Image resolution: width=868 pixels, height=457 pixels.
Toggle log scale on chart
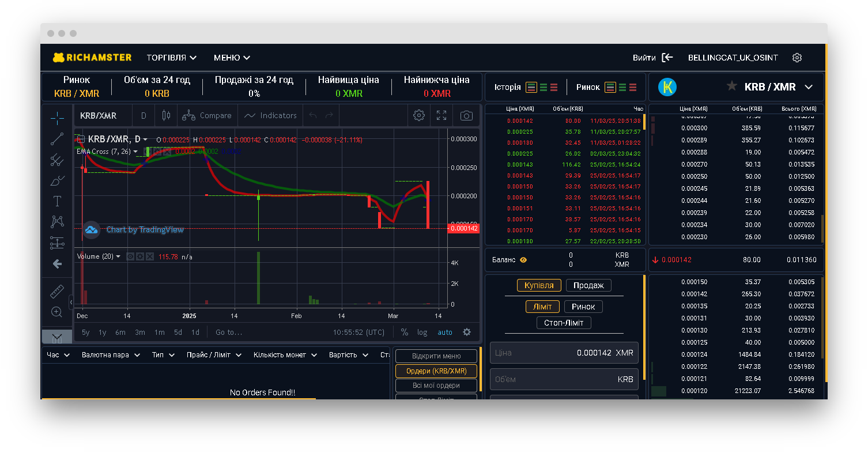click(x=422, y=332)
